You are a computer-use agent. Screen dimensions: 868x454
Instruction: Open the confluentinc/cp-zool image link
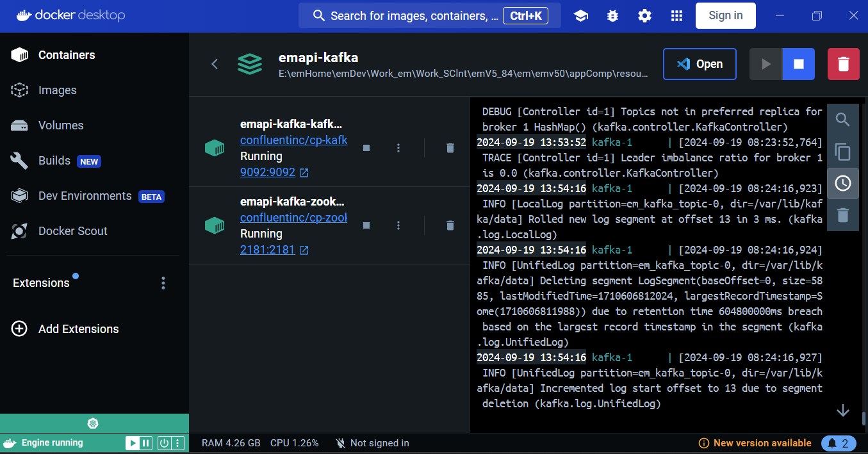[x=293, y=218]
